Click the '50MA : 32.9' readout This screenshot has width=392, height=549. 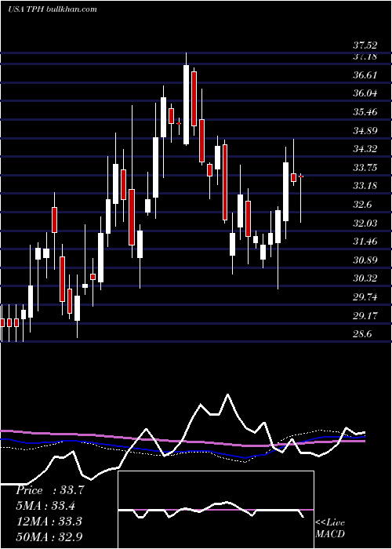49,536
